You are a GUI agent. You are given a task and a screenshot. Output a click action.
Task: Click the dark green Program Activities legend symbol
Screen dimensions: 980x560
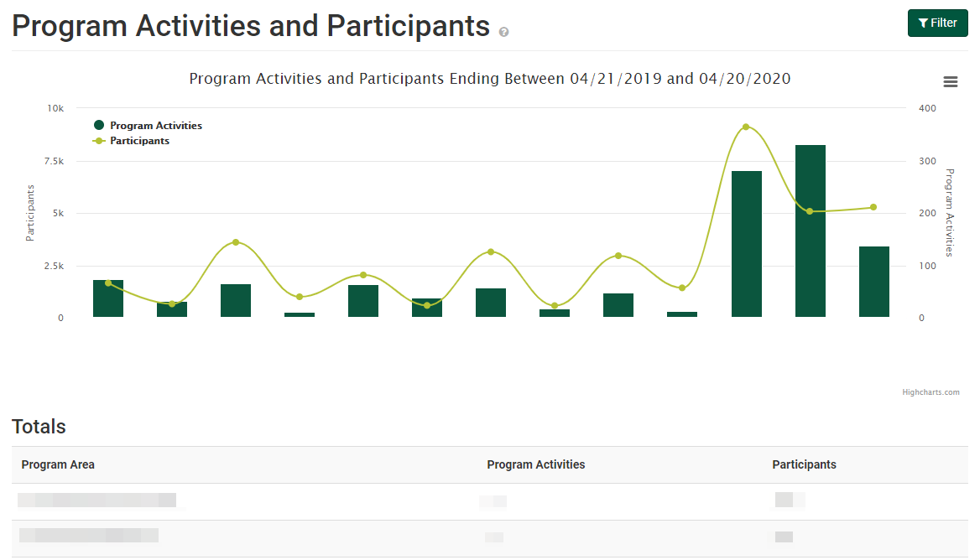pyautogui.click(x=97, y=125)
